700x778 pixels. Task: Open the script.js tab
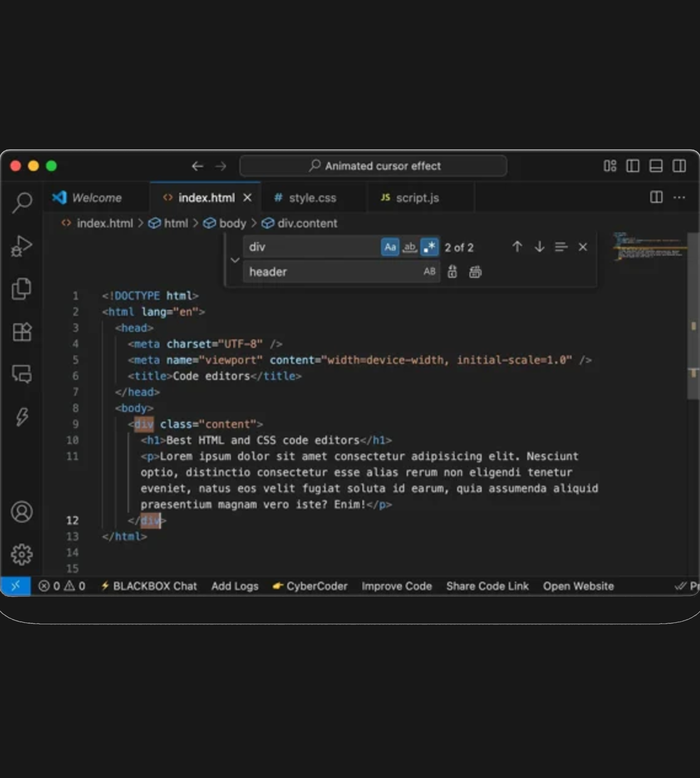click(418, 197)
